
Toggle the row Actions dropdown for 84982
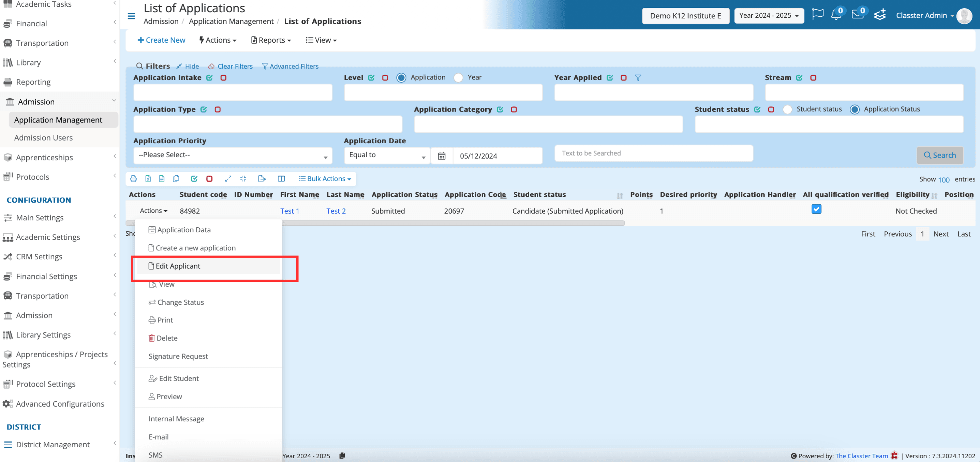tap(154, 211)
